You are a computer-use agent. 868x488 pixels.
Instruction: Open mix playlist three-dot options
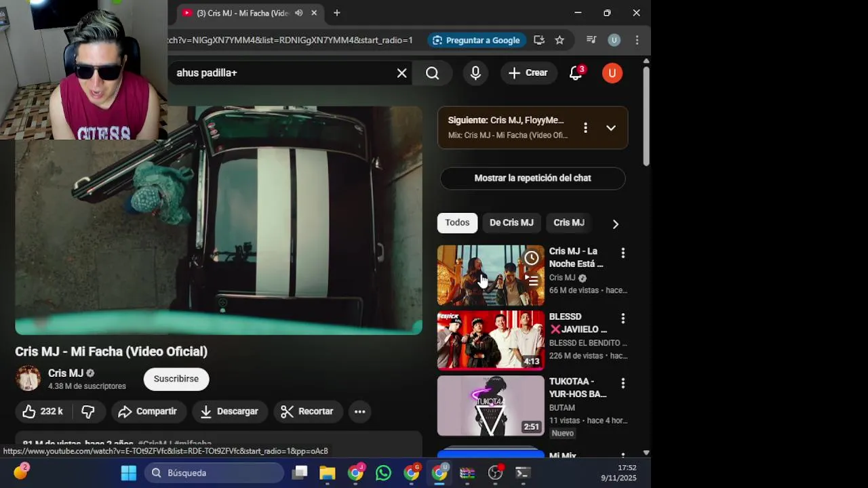click(x=585, y=127)
